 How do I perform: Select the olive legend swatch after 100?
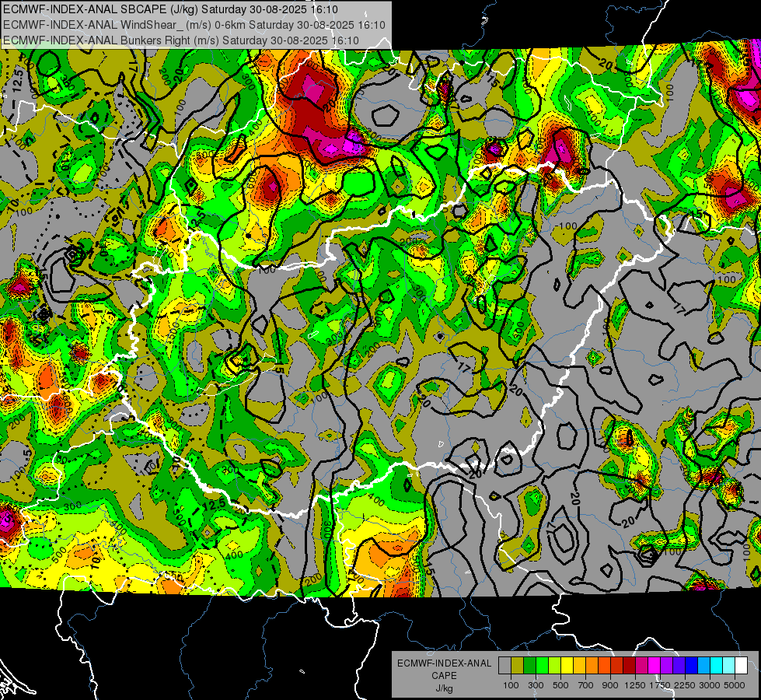518,665
